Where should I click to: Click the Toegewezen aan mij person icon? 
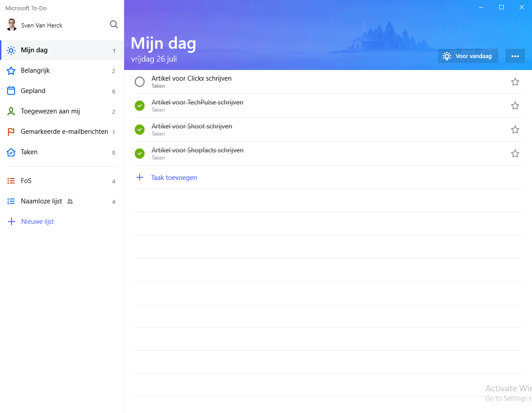click(11, 111)
